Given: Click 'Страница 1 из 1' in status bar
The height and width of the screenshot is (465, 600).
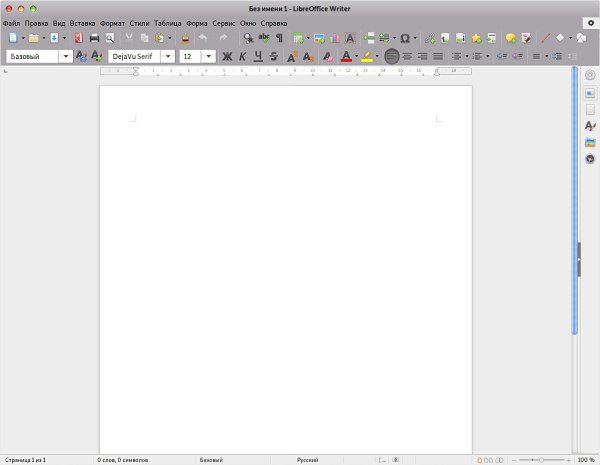Looking at the screenshot, I should click(x=25, y=460).
